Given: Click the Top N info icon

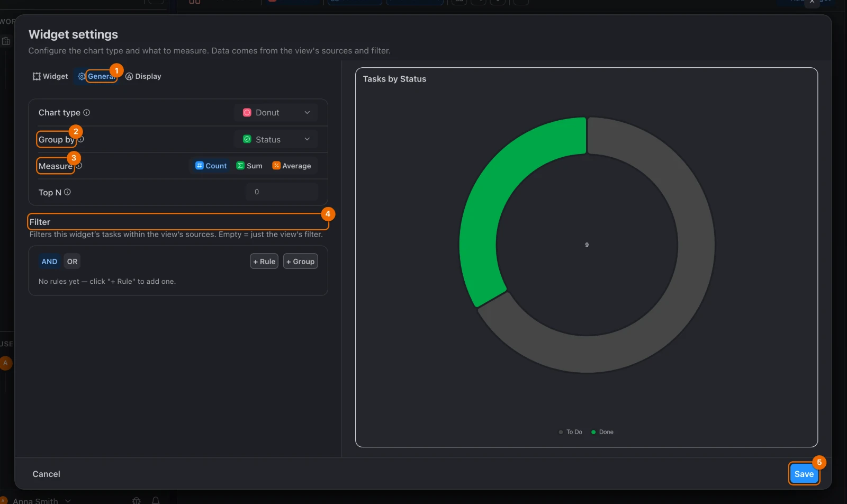Looking at the screenshot, I should pos(67,192).
